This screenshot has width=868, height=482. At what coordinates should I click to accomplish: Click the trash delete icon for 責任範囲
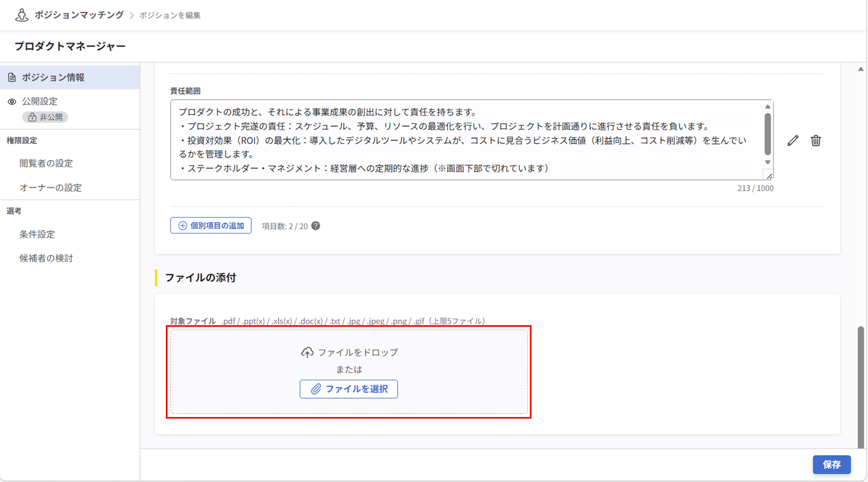point(816,140)
